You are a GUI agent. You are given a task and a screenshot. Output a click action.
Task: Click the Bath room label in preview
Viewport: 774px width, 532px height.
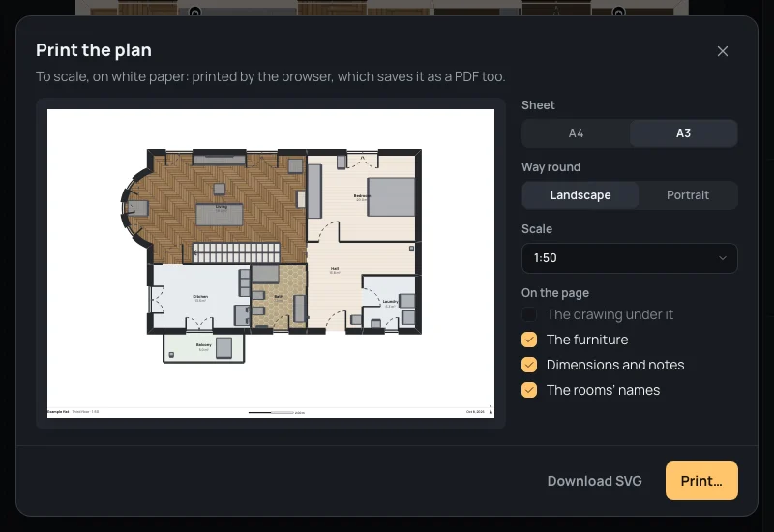[279, 298]
